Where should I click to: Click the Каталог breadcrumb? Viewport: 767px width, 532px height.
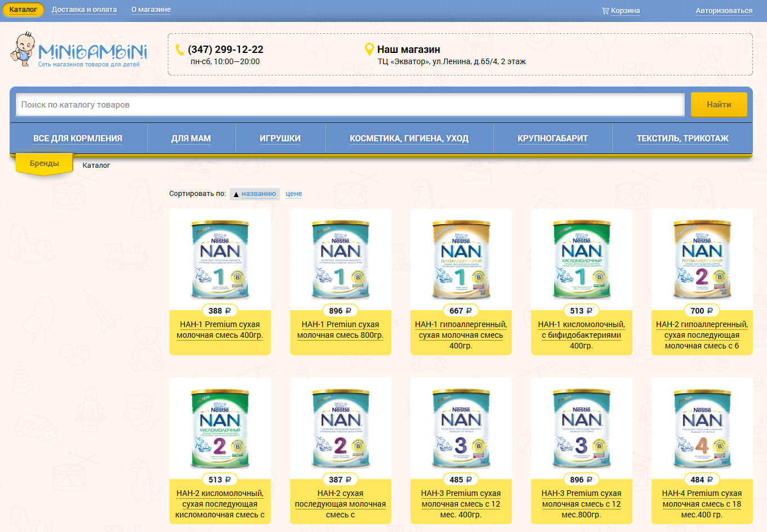coord(96,166)
